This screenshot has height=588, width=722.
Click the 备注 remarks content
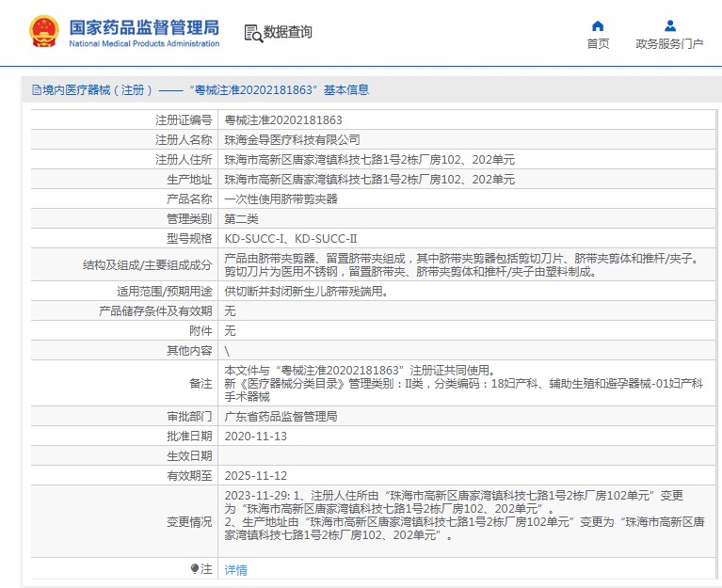tap(464, 383)
